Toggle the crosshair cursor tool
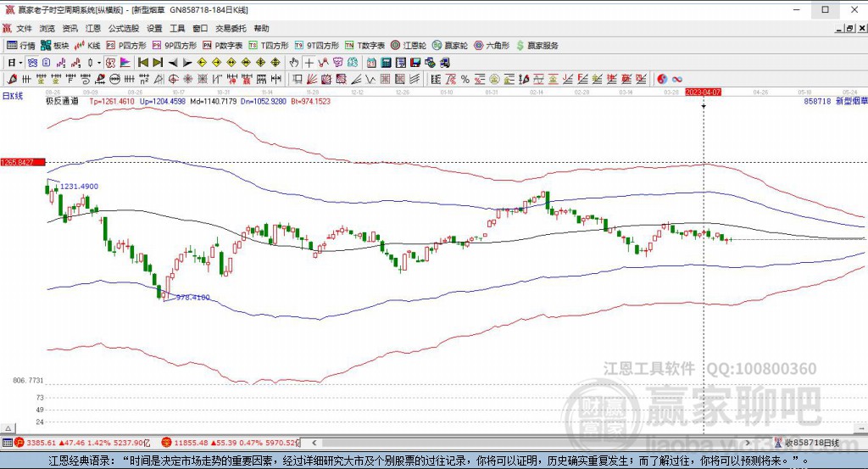This screenshot has width=868, height=469. [x=309, y=63]
